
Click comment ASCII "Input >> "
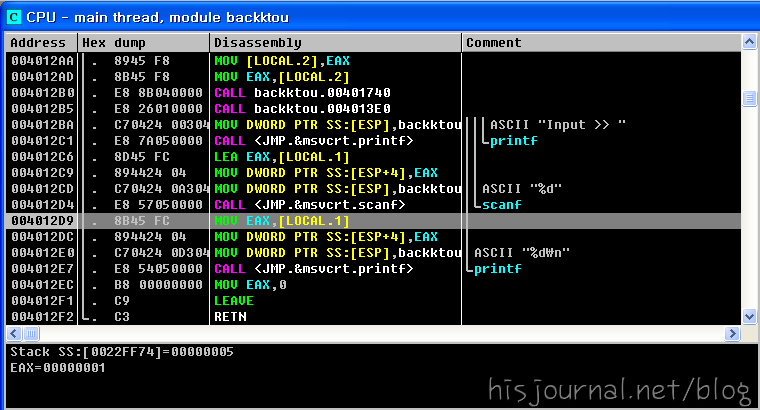click(x=558, y=125)
